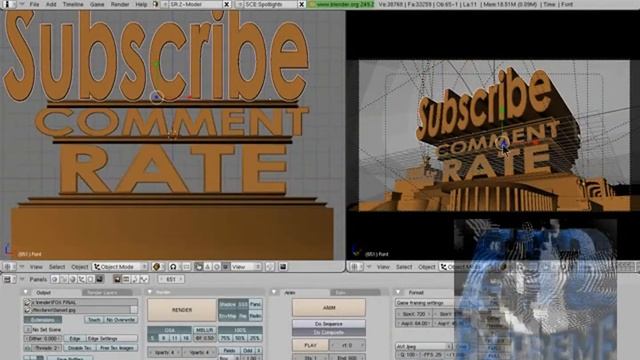Select the Render buttons sub-context icon

[x=117, y=279]
